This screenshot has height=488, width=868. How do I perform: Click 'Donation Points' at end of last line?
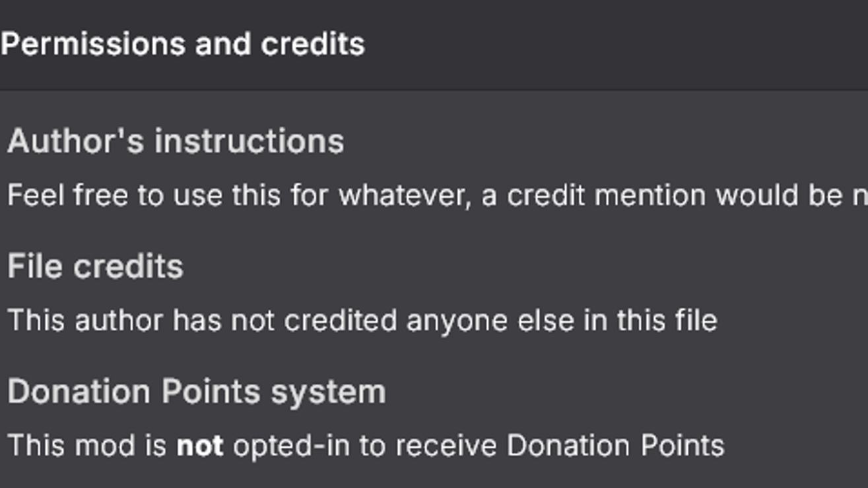[615, 446]
